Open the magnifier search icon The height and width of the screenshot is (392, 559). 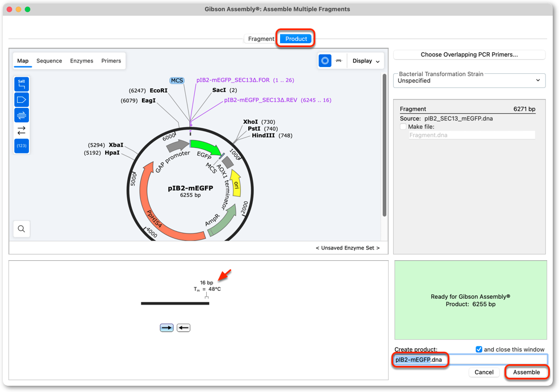point(22,229)
